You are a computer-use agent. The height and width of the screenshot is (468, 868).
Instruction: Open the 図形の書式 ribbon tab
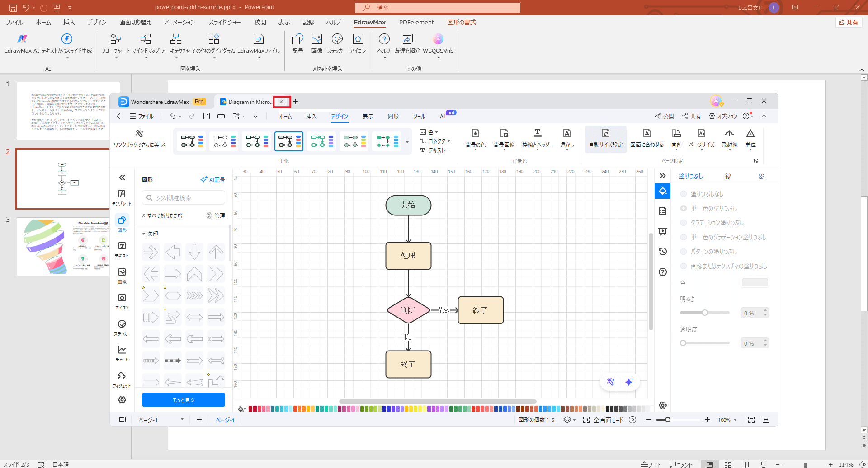[x=462, y=22]
